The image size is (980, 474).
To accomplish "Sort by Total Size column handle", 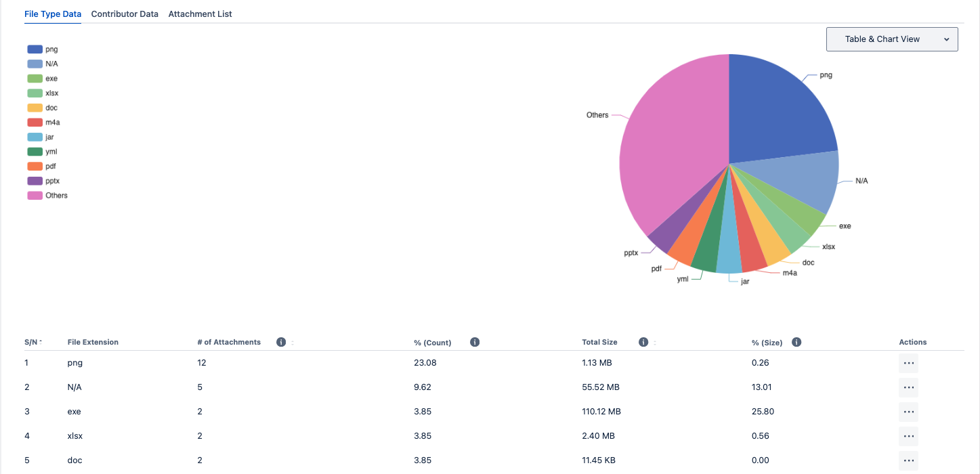I will (655, 343).
